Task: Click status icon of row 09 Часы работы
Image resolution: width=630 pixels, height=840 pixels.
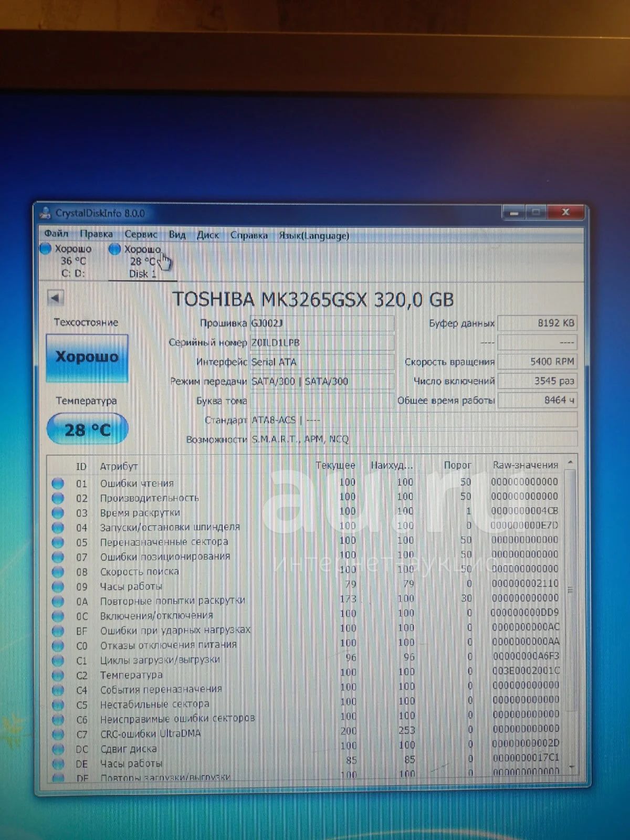Action: tap(58, 587)
